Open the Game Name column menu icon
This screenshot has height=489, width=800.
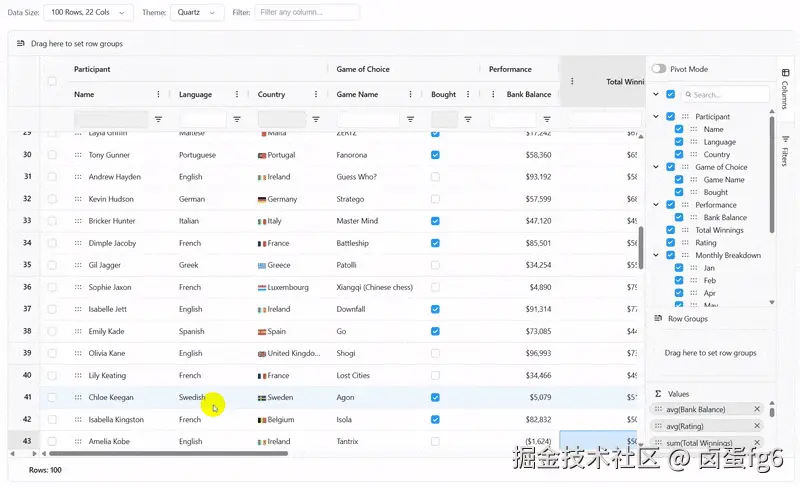(x=410, y=94)
